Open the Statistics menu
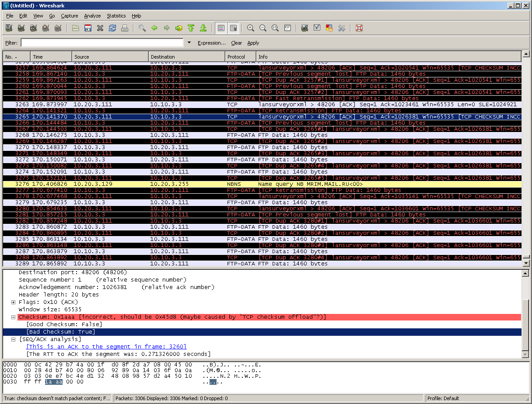532x404 pixels. [x=116, y=16]
